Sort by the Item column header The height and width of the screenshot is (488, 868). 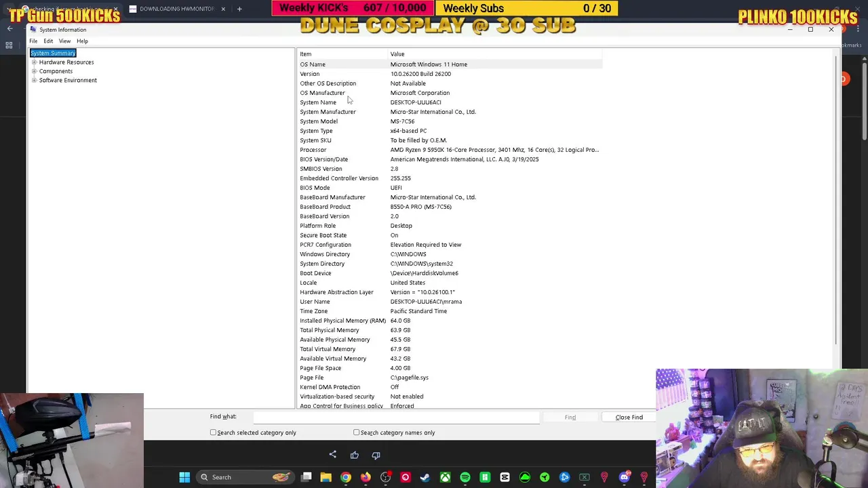click(342, 54)
